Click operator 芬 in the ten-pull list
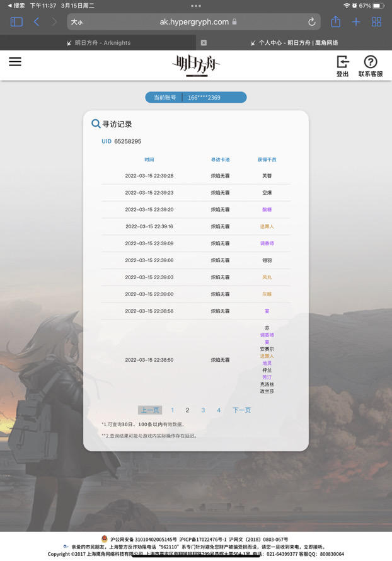Viewport: 392px width, 561px height. click(267, 328)
